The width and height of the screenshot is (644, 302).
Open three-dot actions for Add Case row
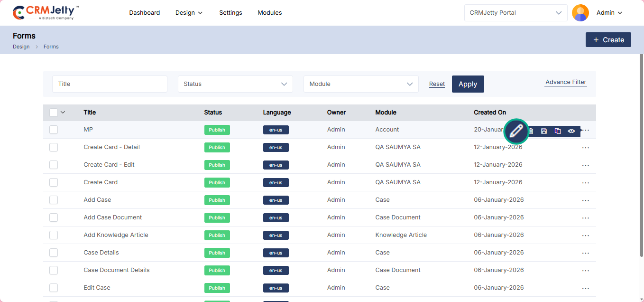[585, 200]
